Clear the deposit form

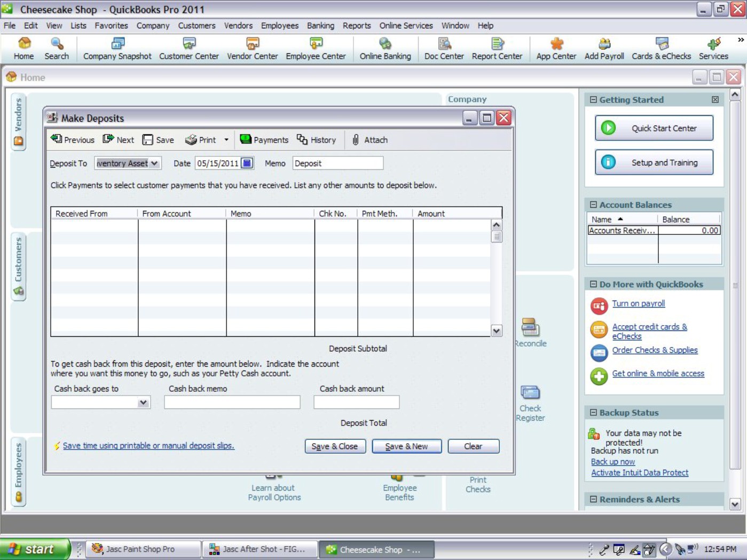click(473, 446)
